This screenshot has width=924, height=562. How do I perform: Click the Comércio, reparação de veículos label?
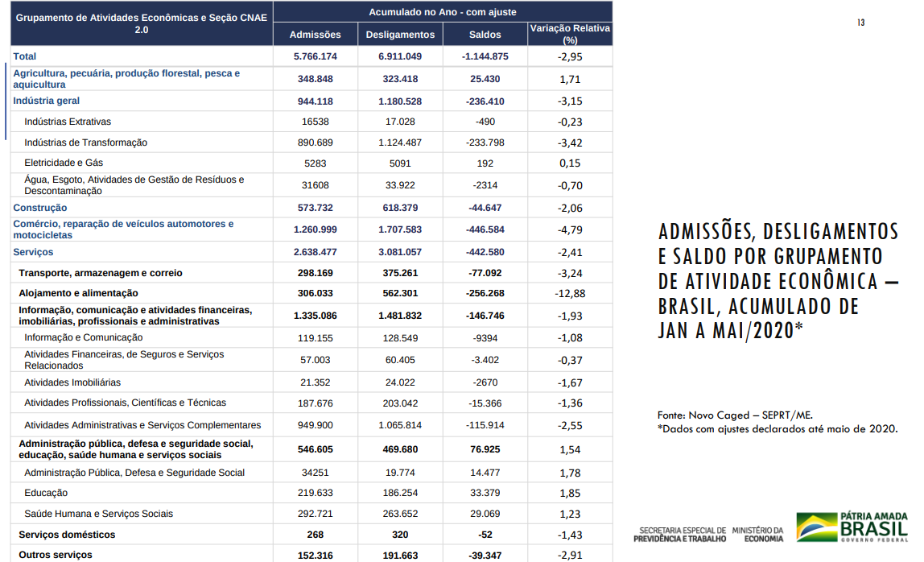pyautogui.click(x=123, y=229)
